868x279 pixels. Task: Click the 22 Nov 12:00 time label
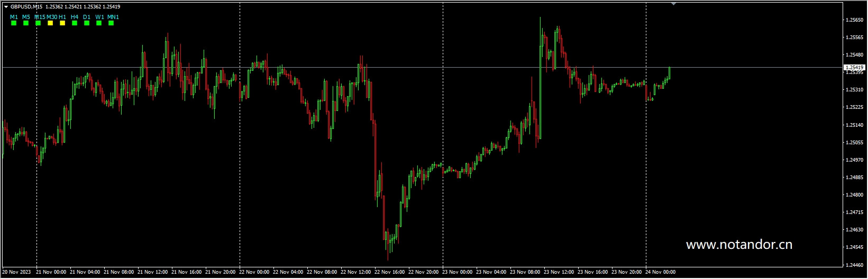(357, 273)
